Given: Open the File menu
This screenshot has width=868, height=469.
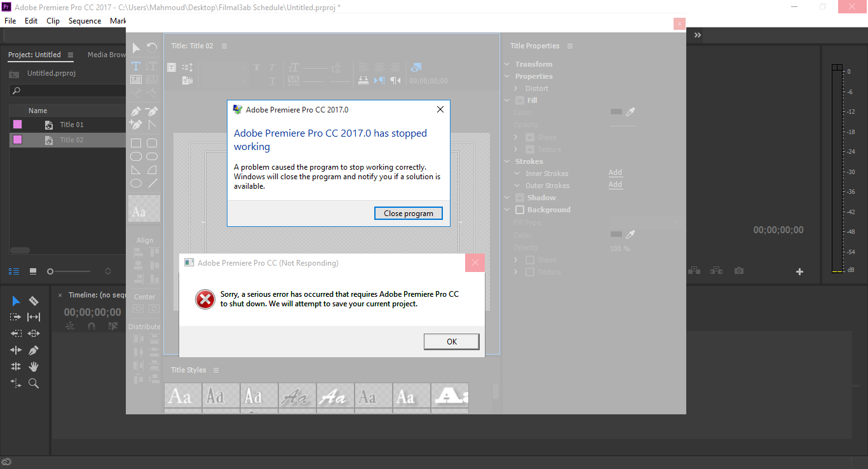Looking at the screenshot, I should point(10,21).
